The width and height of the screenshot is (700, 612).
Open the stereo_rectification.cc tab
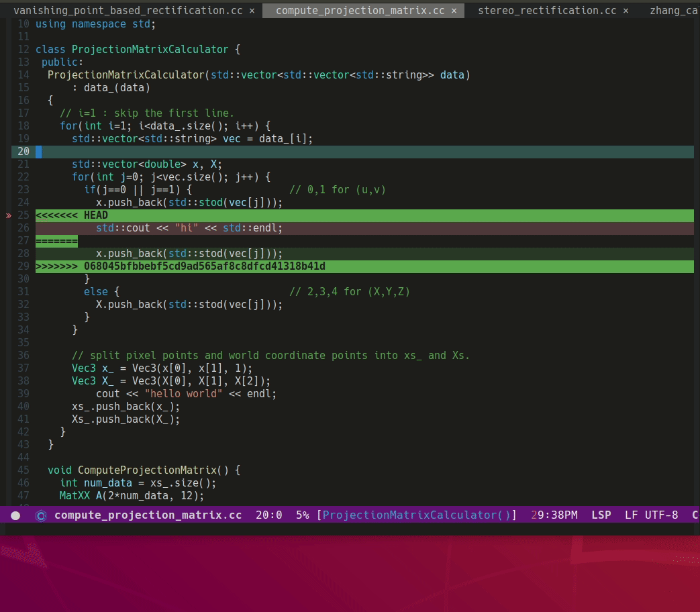pos(547,10)
